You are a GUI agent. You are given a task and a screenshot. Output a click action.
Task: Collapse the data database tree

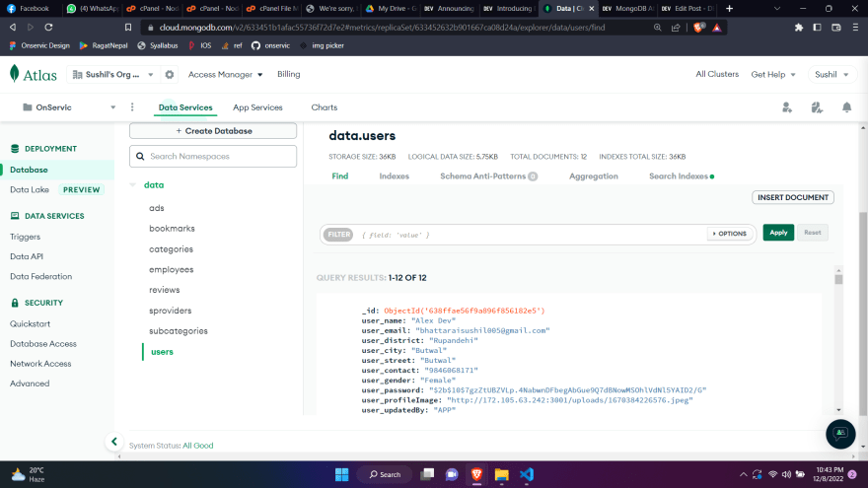coord(133,184)
